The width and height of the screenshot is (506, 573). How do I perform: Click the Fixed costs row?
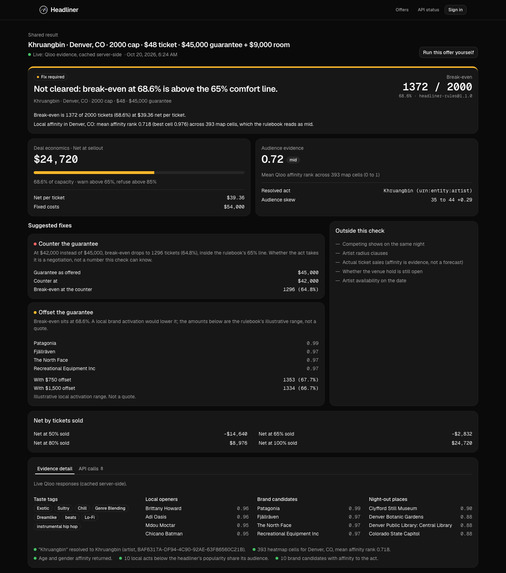(139, 207)
